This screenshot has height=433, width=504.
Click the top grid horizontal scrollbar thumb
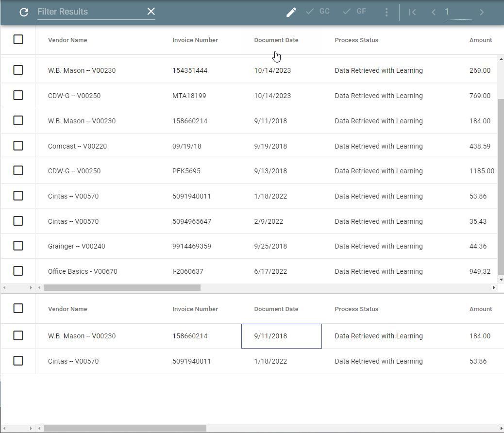(x=121, y=288)
